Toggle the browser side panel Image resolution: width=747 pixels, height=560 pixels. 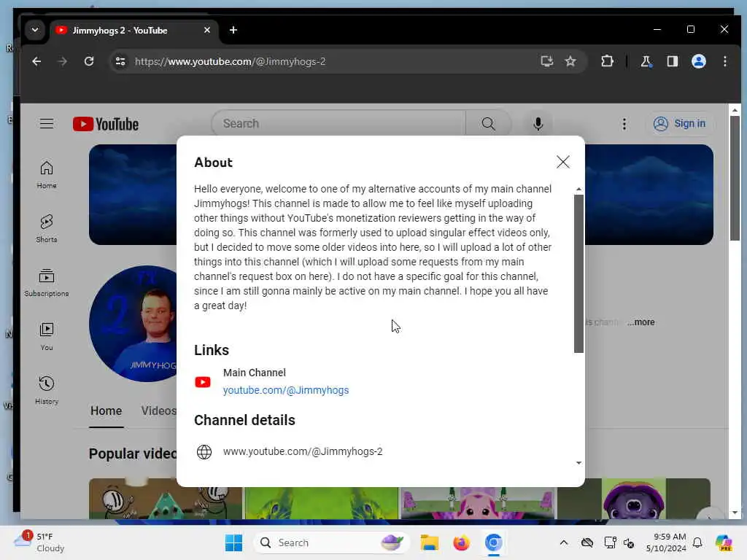672,61
